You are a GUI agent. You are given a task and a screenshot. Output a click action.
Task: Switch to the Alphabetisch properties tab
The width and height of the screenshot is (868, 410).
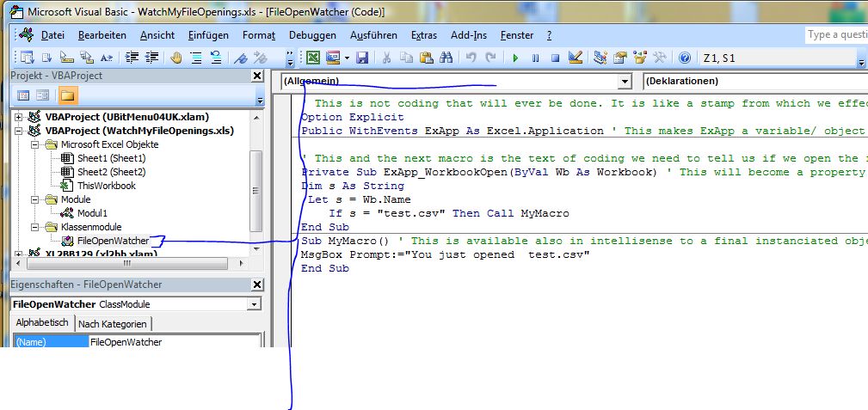coord(42,322)
